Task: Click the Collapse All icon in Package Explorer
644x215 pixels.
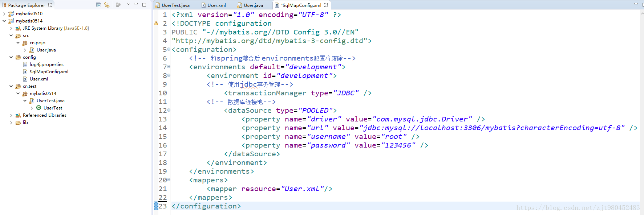Action: click(98, 5)
